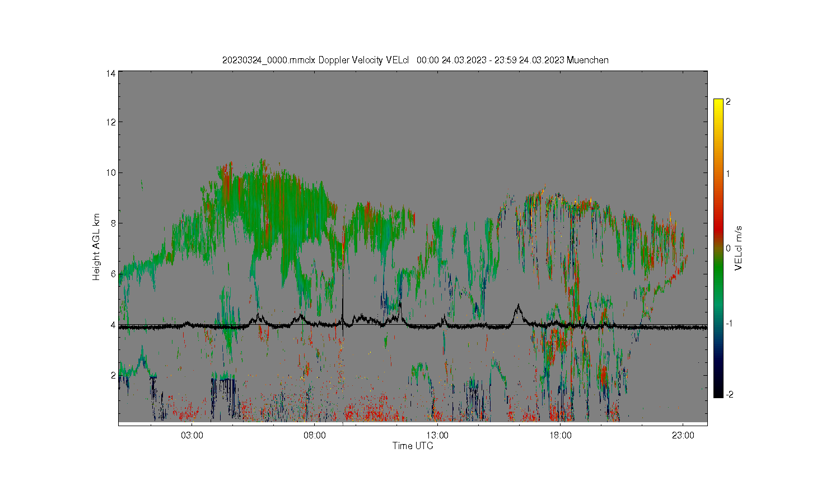Click the 18:00 time tick label
Viewport: 840px width, 504px height.
click(x=560, y=435)
